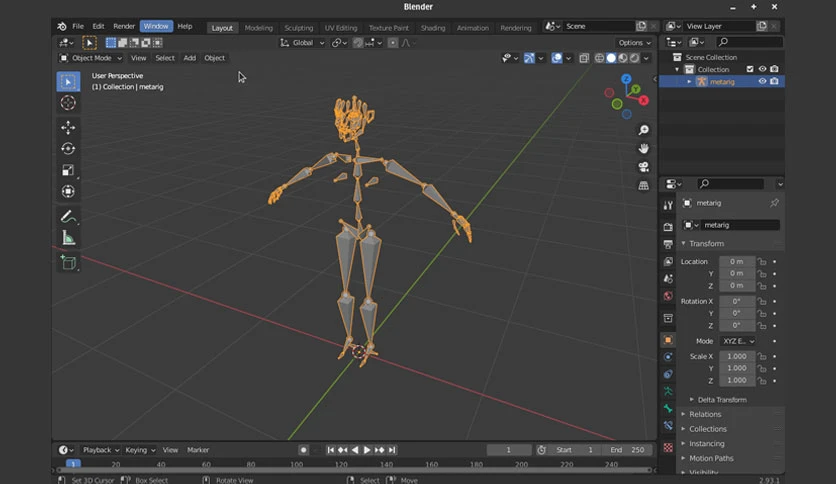Open the viewport Add menu
This screenshot has width=836, height=484.
190,58
